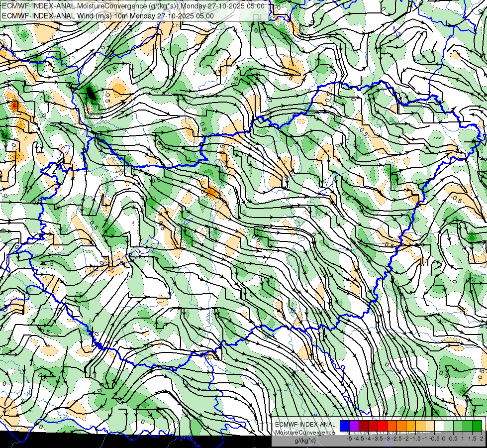Select the red-orange swatch for -3 to -2.5
The width and height of the screenshot is (487, 448).
[392, 426]
